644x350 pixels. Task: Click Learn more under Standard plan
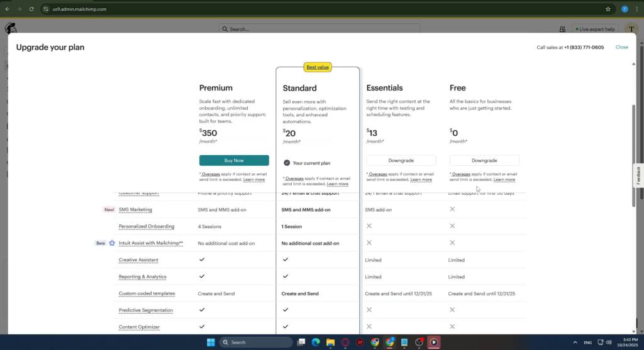pyautogui.click(x=337, y=184)
